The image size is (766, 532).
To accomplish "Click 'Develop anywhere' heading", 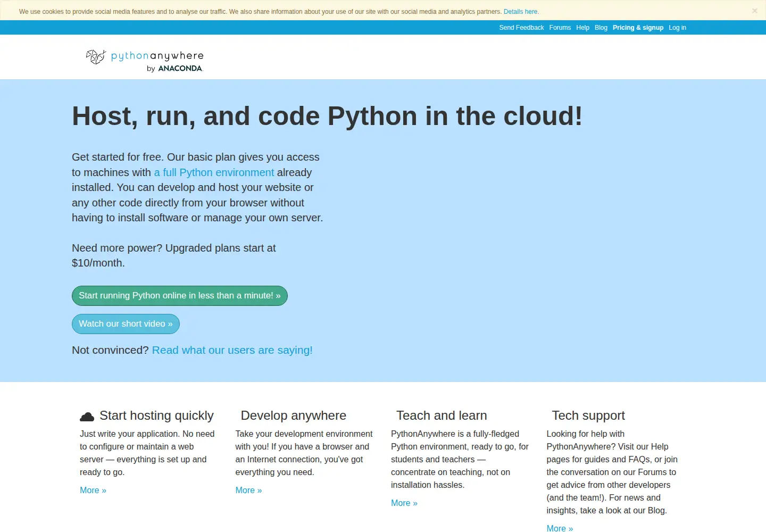I will 294,415.
